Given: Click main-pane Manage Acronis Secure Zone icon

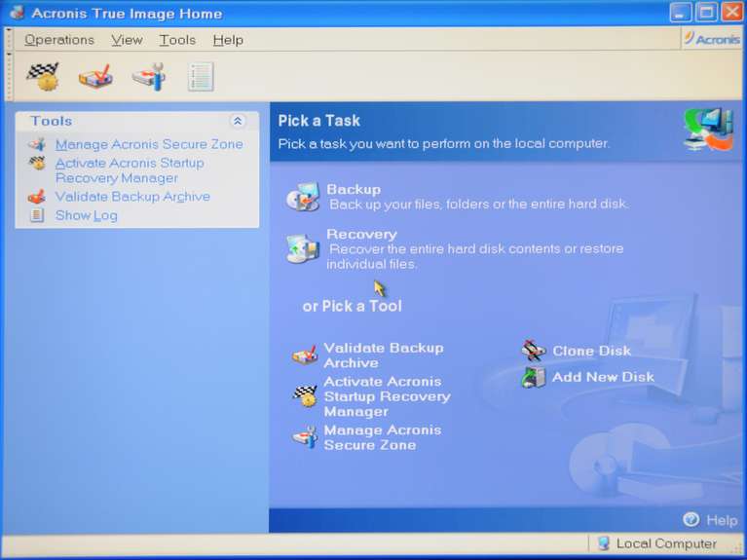Looking at the screenshot, I should click(305, 437).
